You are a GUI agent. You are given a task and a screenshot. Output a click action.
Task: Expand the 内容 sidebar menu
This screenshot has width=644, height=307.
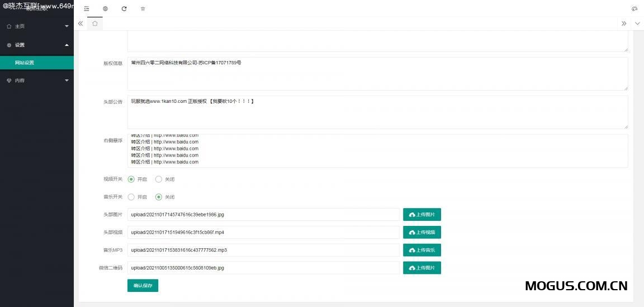[36, 81]
